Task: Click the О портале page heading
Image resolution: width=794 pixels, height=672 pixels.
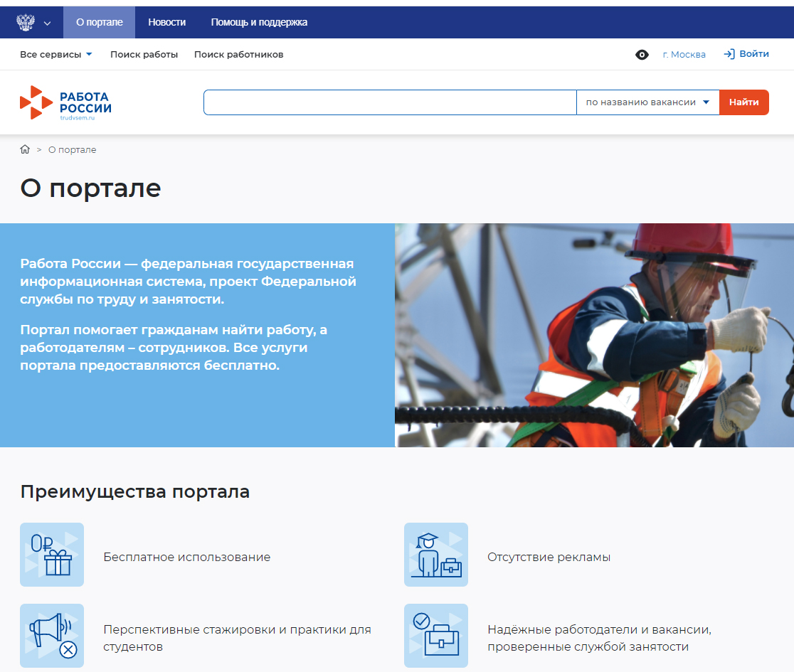Action: coord(90,188)
